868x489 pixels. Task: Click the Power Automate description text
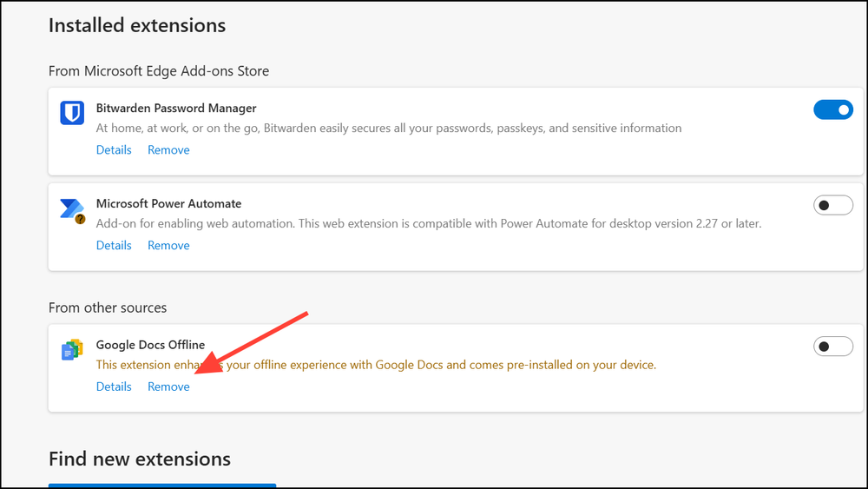[429, 224]
